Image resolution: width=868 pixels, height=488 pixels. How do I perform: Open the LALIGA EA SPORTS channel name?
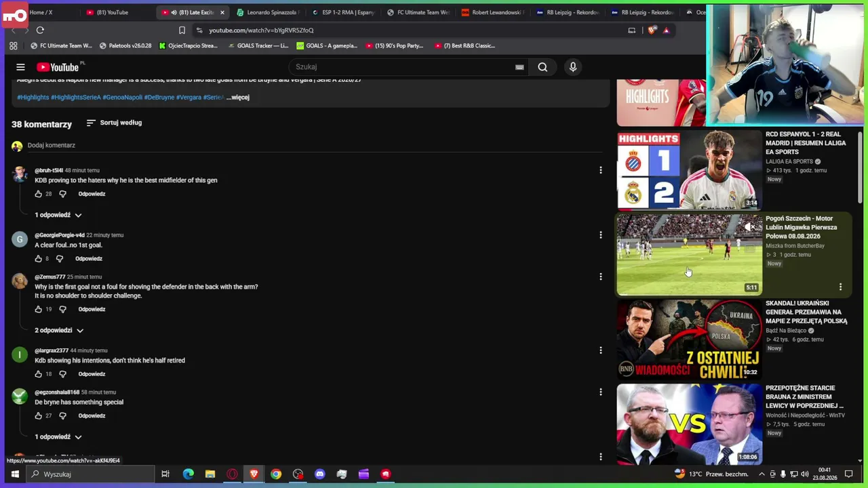[x=789, y=162]
